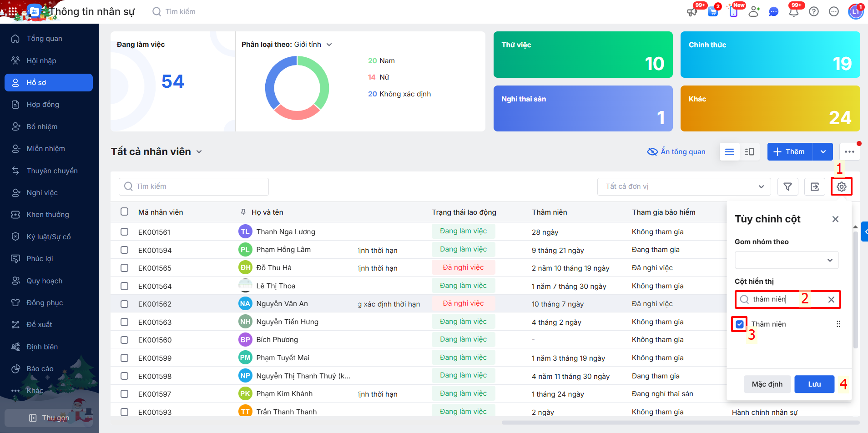Open the app launcher grid icon
This screenshot has width=868, height=433.
12,12
